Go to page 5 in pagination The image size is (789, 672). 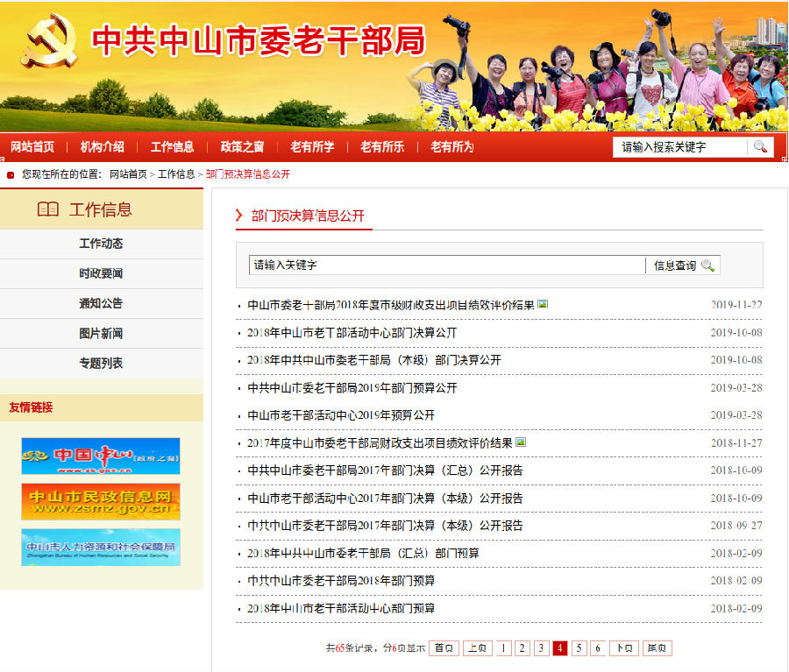[x=579, y=648]
